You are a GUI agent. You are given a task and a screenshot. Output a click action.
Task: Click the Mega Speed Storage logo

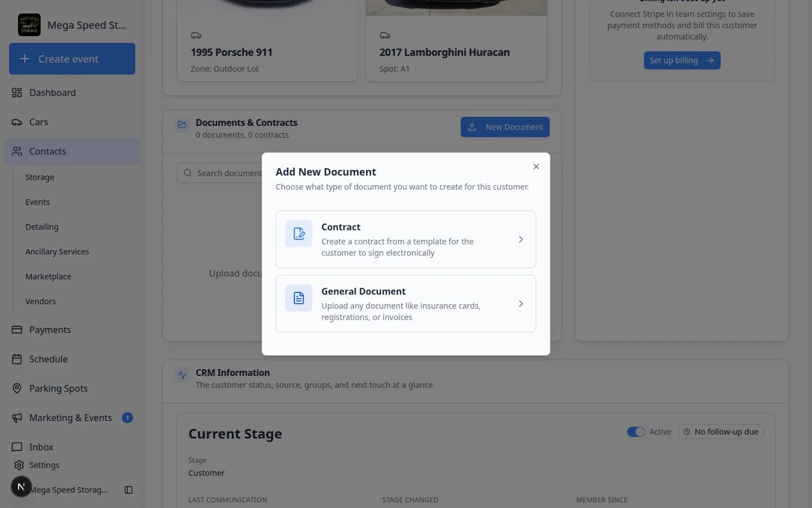click(x=29, y=25)
